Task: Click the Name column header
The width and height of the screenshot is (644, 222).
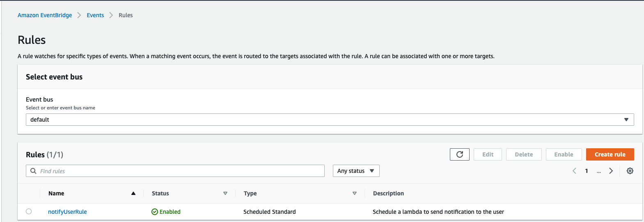Action: pos(56,193)
